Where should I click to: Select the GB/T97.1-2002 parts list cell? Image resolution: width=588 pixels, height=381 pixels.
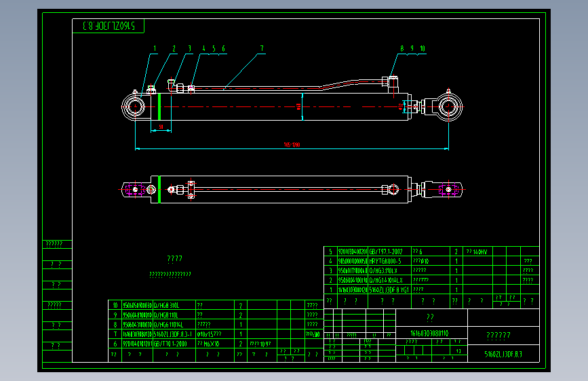click(x=390, y=252)
